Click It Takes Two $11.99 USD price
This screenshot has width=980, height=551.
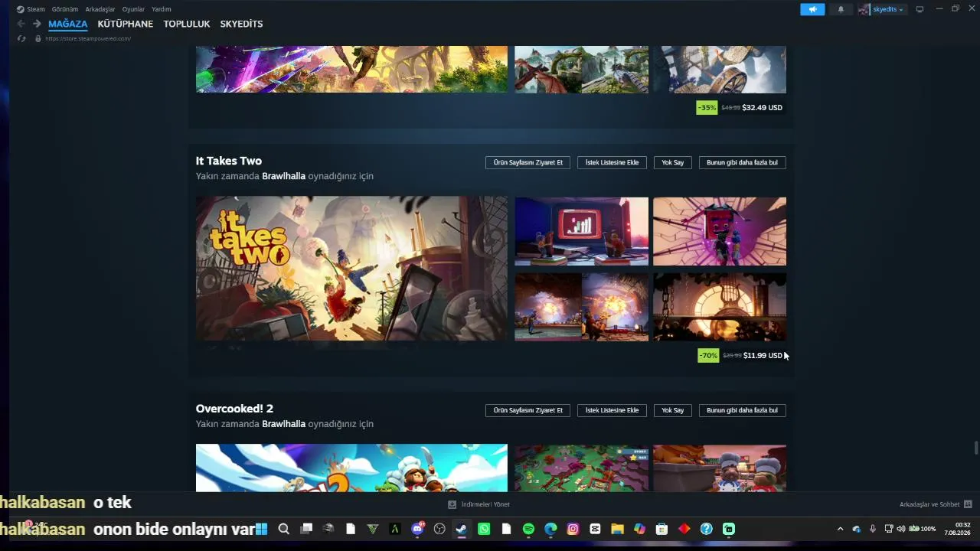click(x=763, y=355)
